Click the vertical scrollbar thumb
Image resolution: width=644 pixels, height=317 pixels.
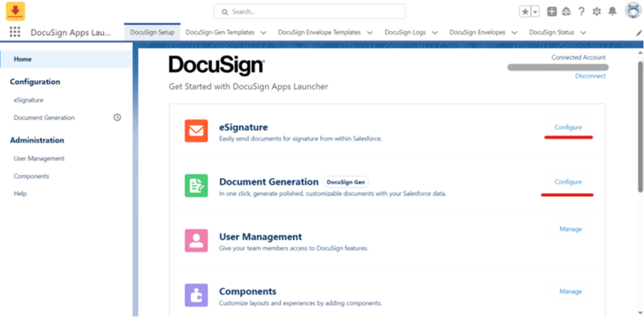(x=640, y=126)
